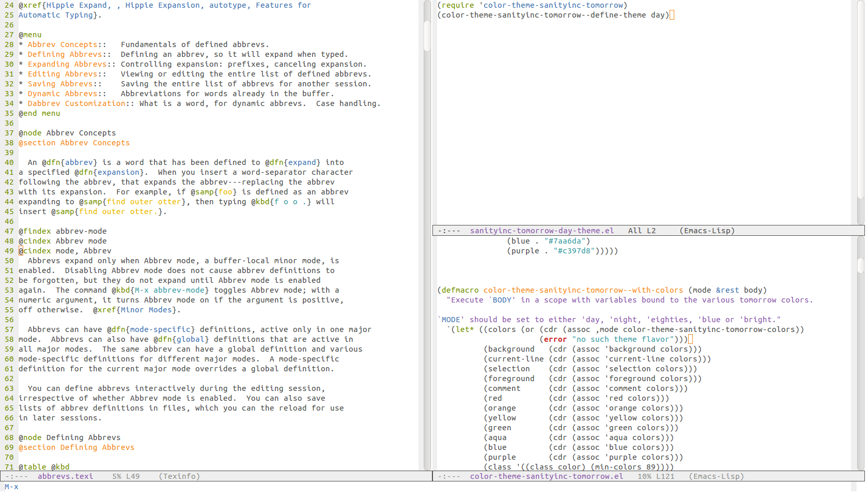This screenshot has width=868, height=498.
Task: Click the '5% L49' position indicator
Action: click(x=126, y=476)
